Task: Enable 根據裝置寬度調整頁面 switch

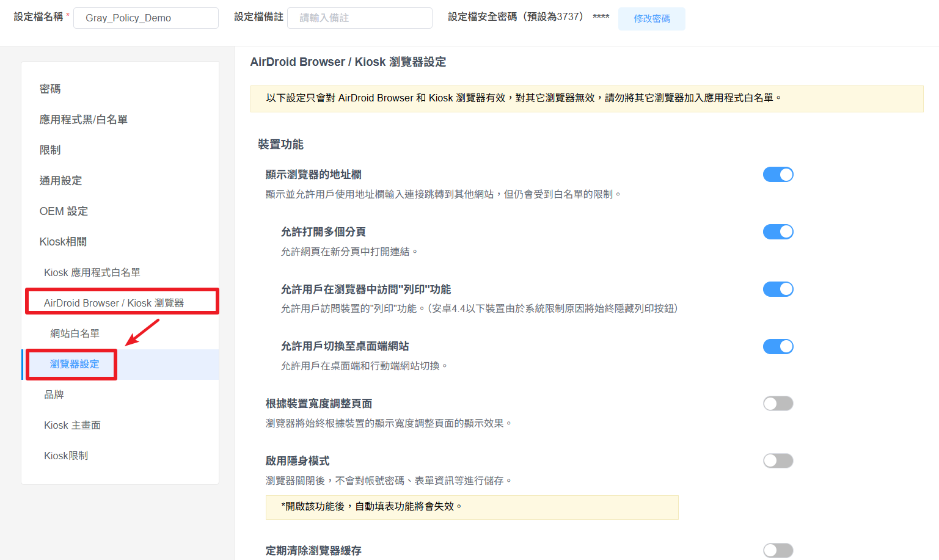Action: click(778, 404)
